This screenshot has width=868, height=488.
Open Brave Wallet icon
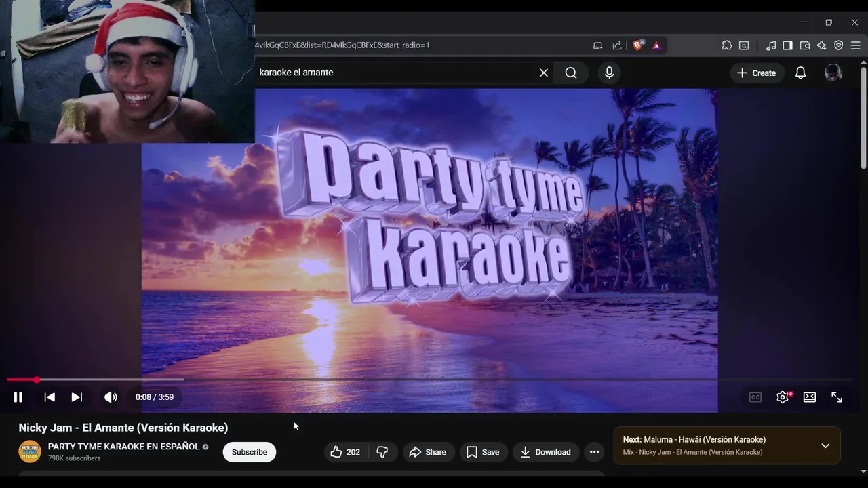tap(805, 45)
